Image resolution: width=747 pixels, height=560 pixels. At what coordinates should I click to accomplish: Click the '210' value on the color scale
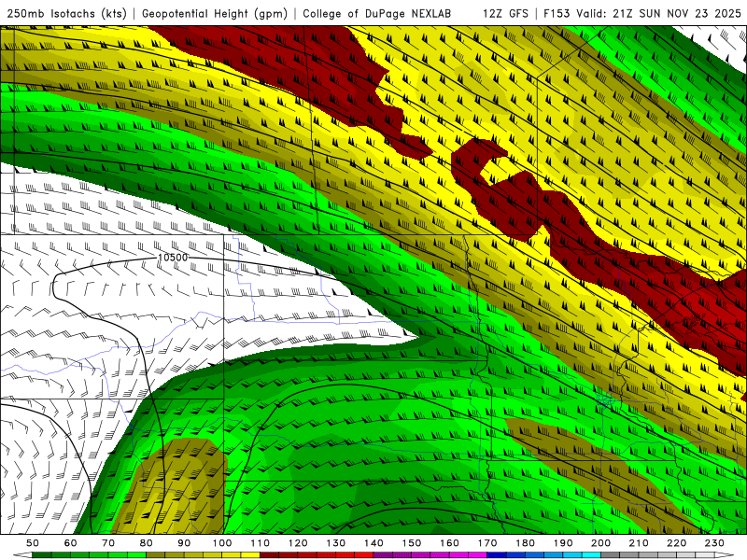pos(639,543)
